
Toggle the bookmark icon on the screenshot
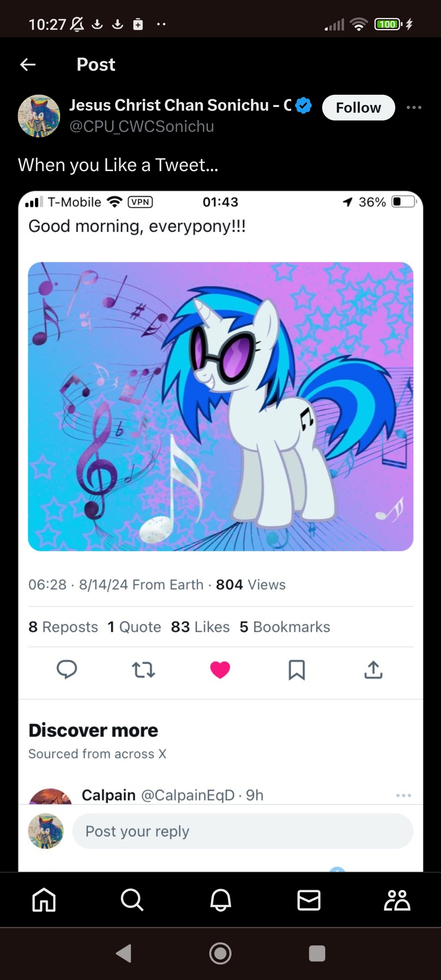(x=297, y=670)
